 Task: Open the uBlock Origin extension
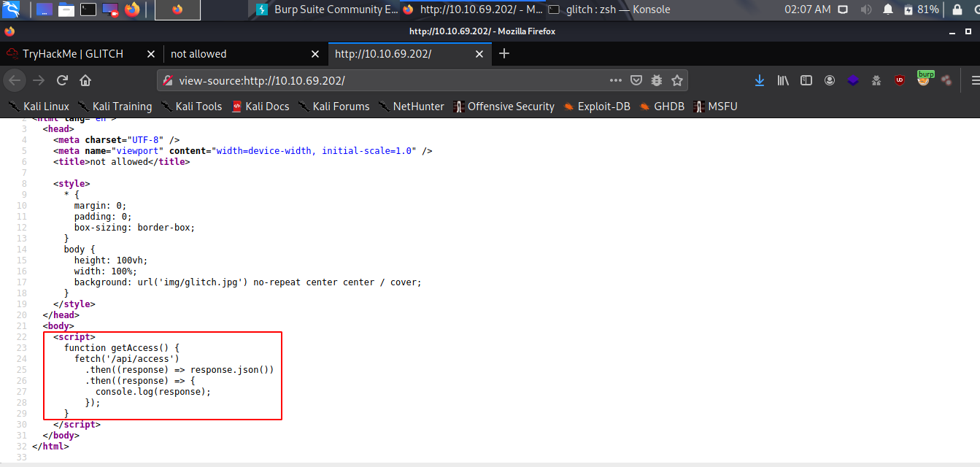pos(900,80)
